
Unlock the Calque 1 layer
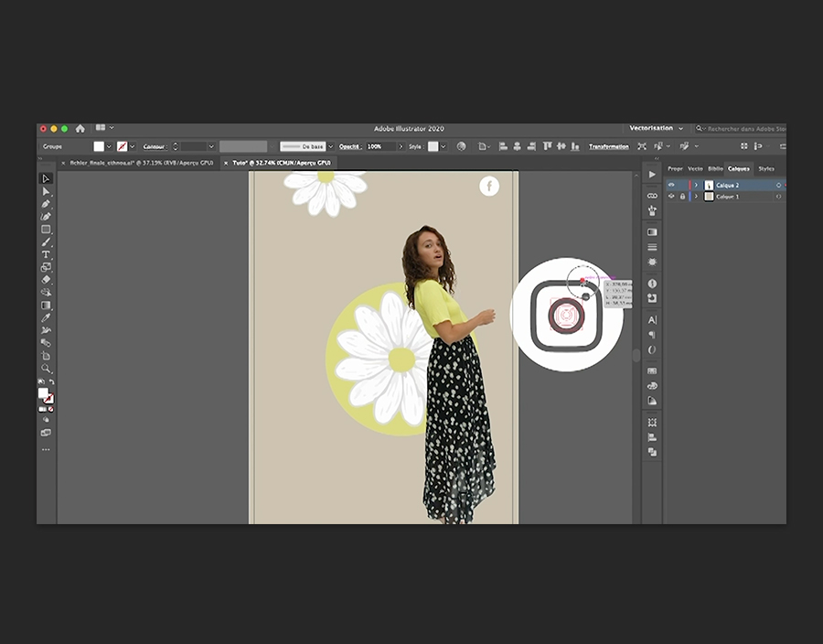point(682,197)
